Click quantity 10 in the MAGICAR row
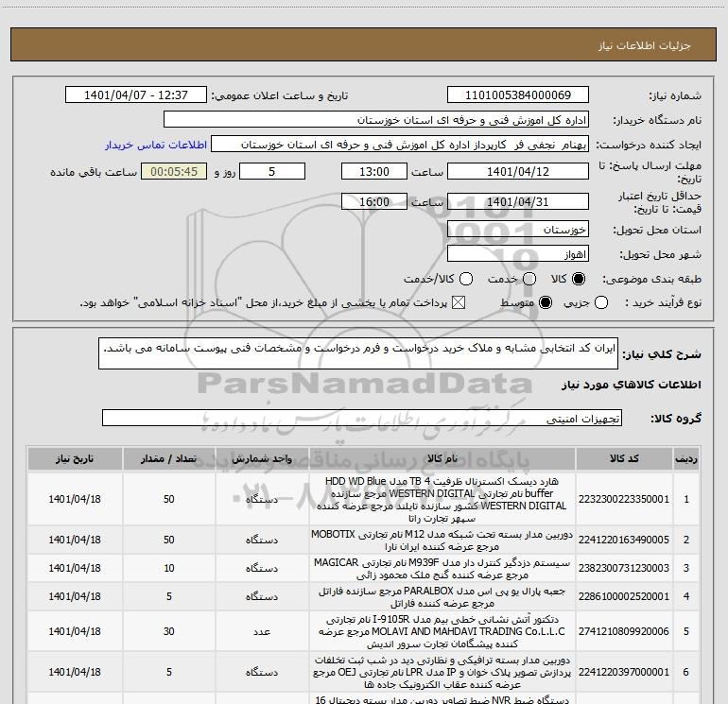 169,568
